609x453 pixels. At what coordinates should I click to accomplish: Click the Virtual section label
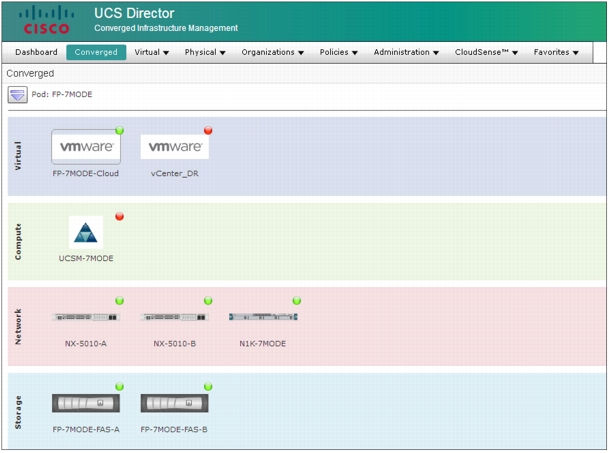pyautogui.click(x=18, y=156)
